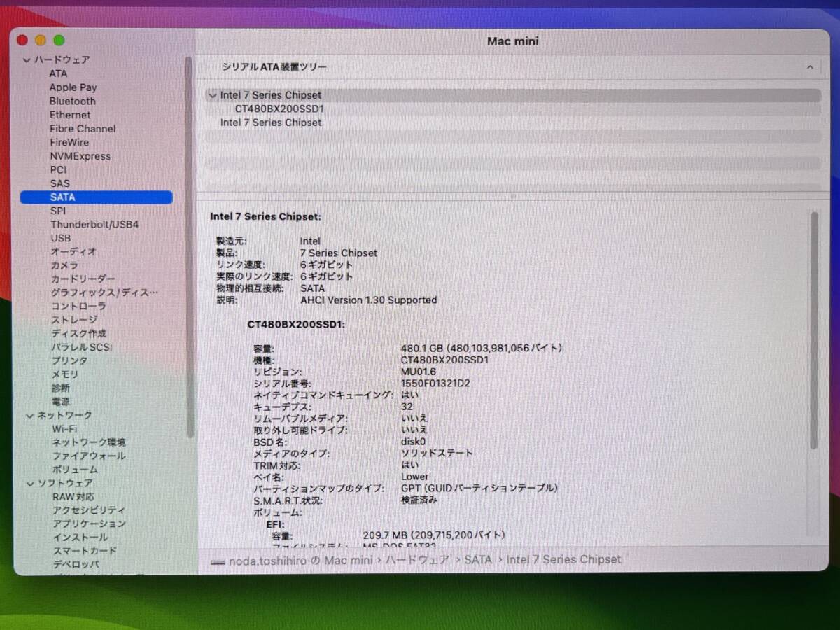This screenshot has width=840, height=630.
Task: Click AHCI Version 1.30 Supported text
Action: point(368,300)
